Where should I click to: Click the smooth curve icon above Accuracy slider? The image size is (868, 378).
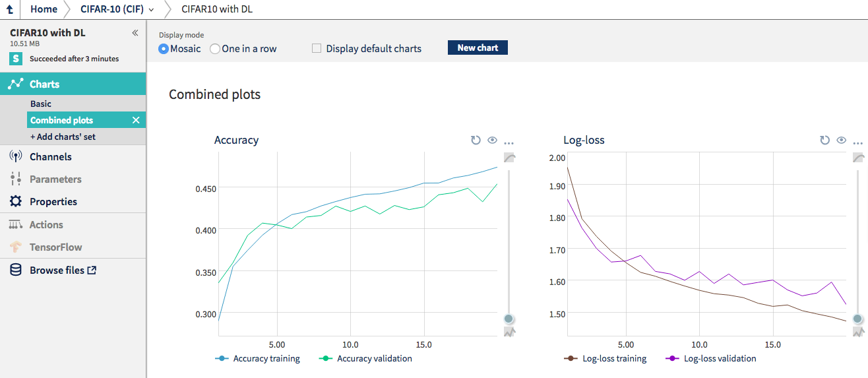pyautogui.click(x=509, y=158)
